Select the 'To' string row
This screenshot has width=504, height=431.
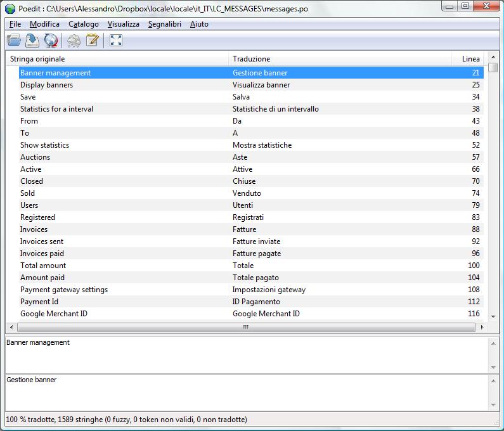[x=251, y=133]
